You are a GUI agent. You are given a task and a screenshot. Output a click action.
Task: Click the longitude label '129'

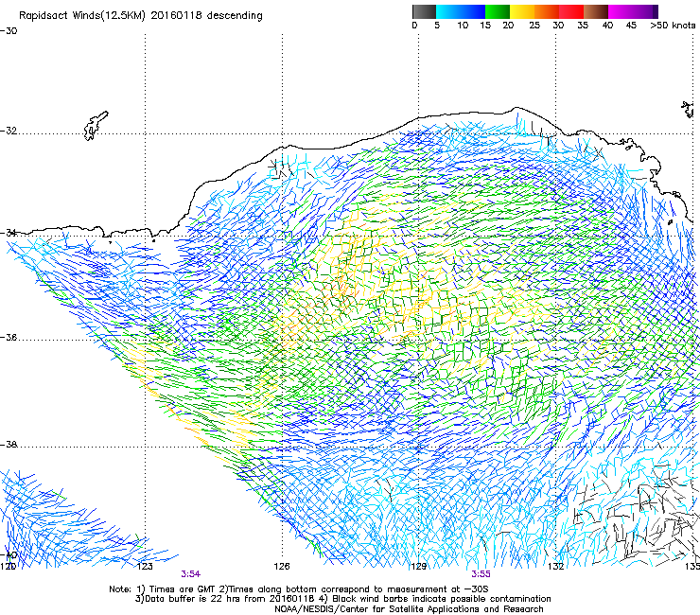tap(418, 567)
